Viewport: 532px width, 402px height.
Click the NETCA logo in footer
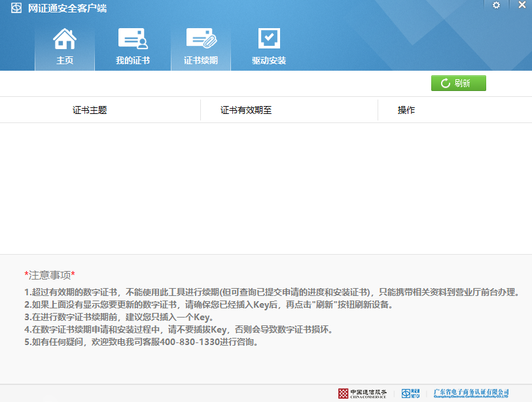click(x=410, y=393)
